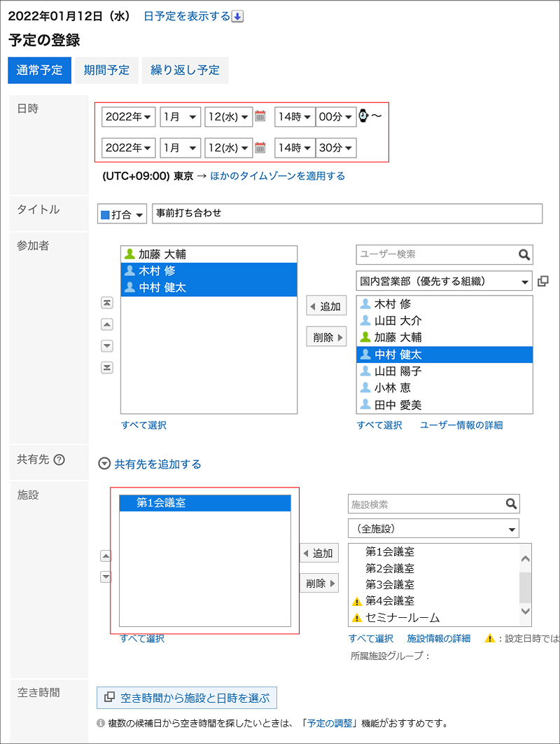Click the title input field
The height and width of the screenshot is (744, 560).
[346, 214]
